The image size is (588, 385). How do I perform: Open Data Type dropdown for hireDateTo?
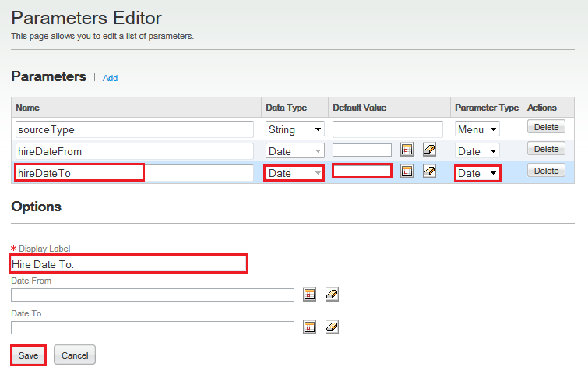(294, 172)
